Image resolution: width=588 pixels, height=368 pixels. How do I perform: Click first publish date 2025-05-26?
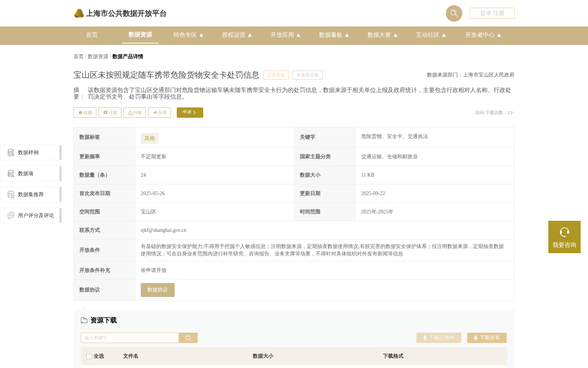[153, 194]
